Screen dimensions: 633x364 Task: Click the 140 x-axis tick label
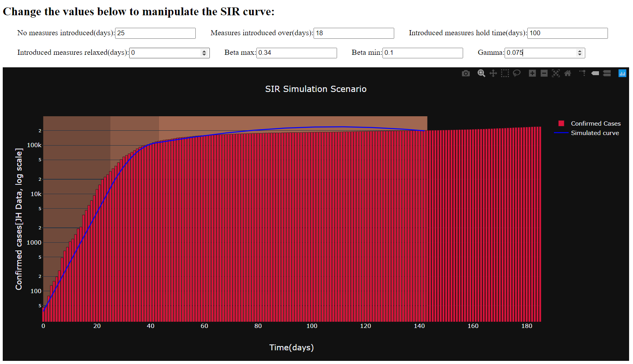click(x=419, y=326)
